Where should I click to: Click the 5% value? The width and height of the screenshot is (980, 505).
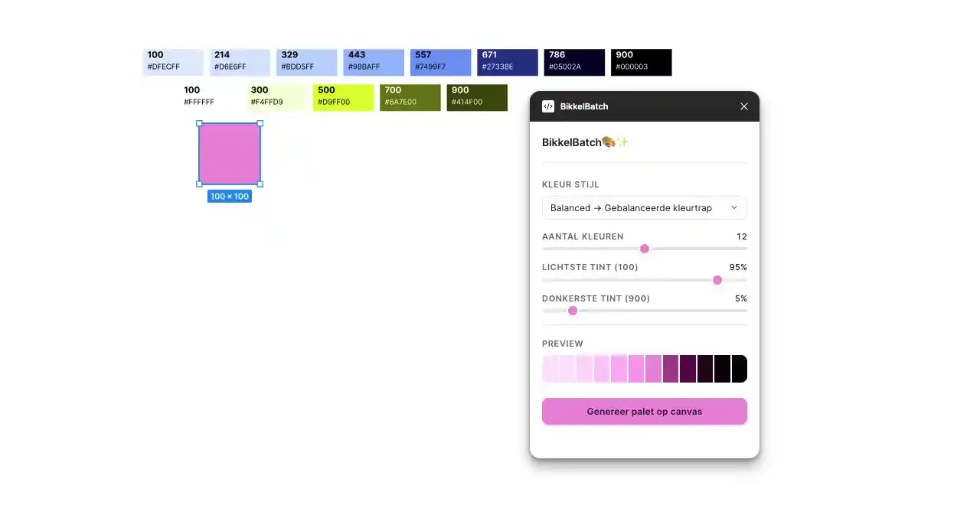[741, 298]
